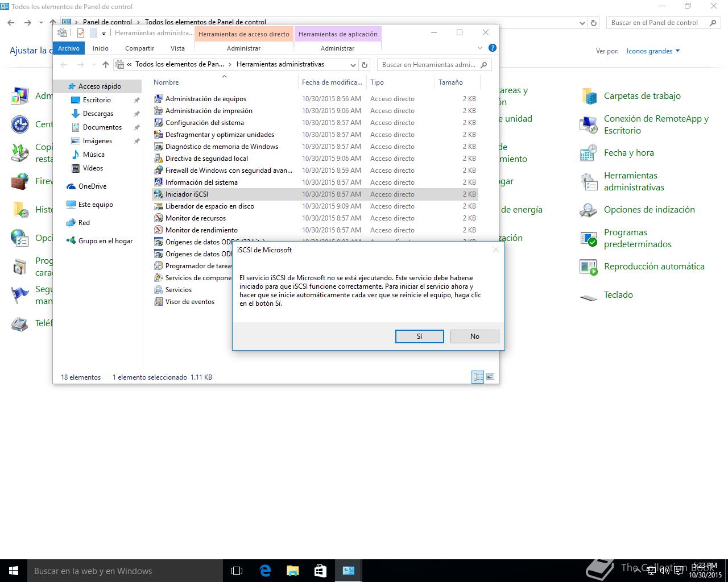The width and height of the screenshot is (728, 582).
Task: Select Firewall de Windows con seguridad icon
Action: click(159, 171)
